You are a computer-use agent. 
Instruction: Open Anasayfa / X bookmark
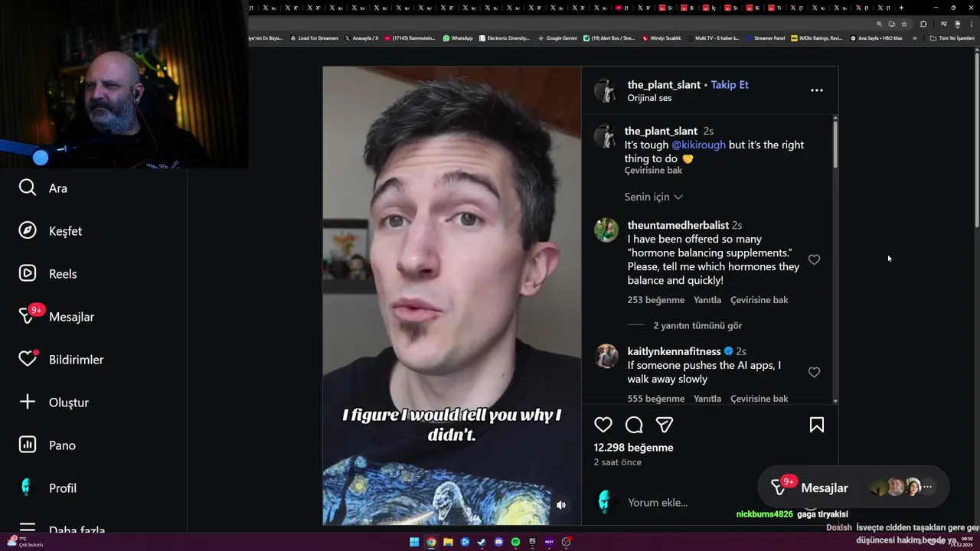pos(362,38)
